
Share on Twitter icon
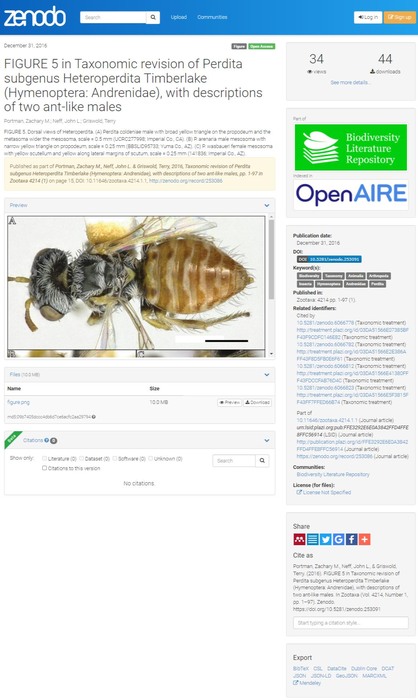[326, 539]
